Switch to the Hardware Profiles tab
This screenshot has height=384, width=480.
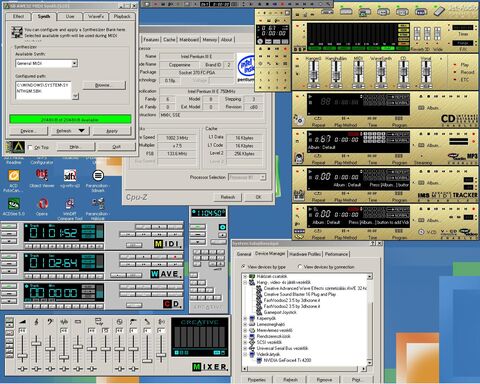[305, 254]
